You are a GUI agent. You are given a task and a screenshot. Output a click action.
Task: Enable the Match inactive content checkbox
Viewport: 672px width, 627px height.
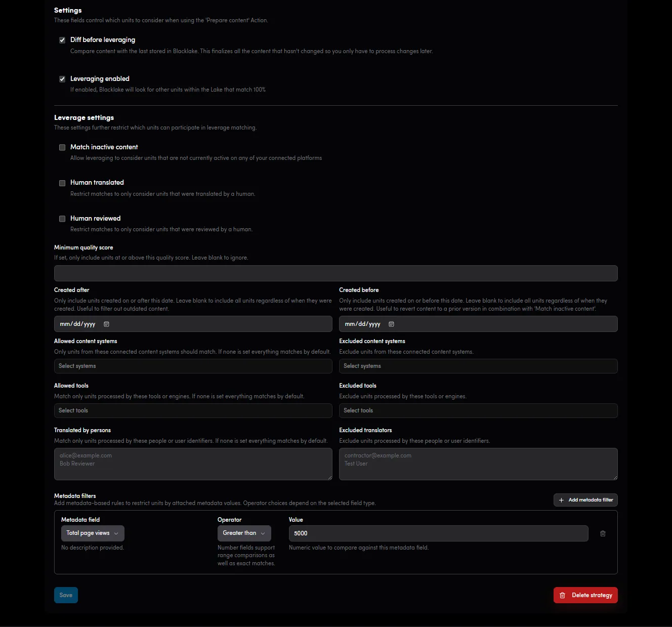62,147
